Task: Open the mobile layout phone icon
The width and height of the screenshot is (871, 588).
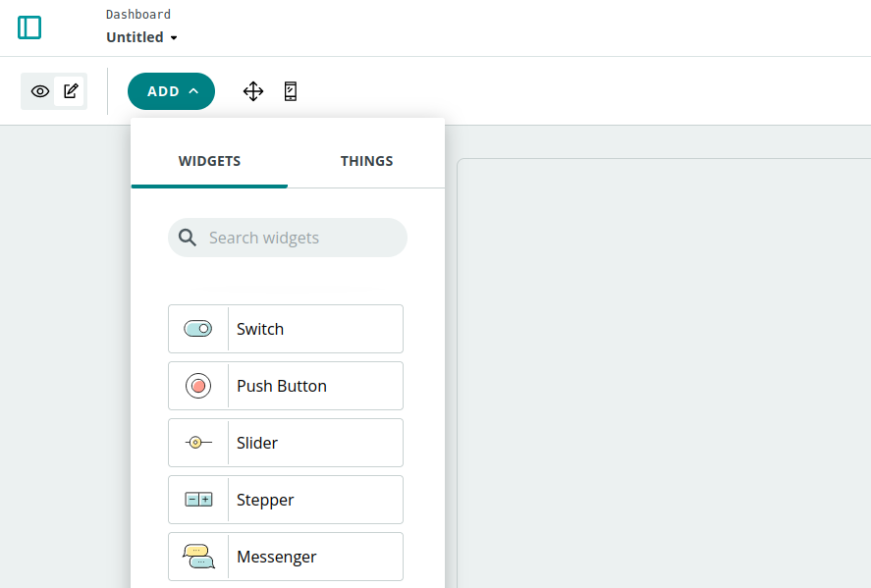Action: 291,91
